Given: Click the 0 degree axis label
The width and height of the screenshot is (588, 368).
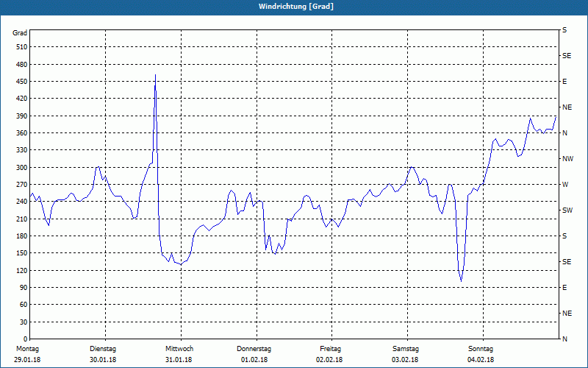Looking at the screenshot, I should [25, 339].
